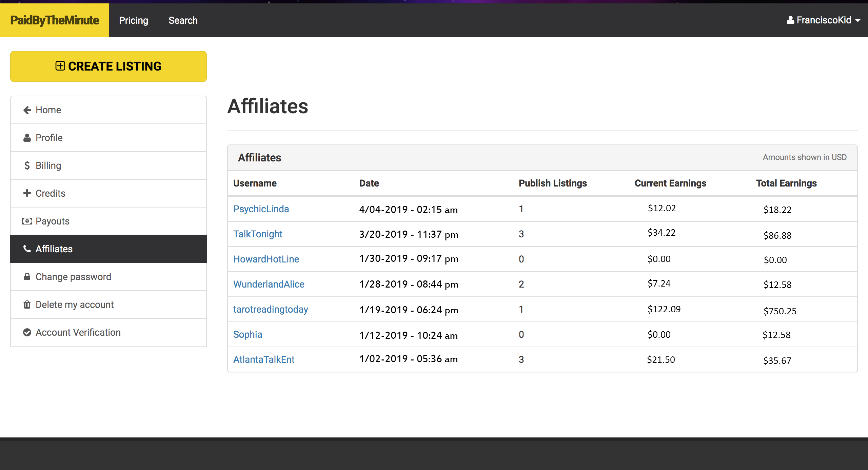Click the PaidByTheMinute logo
Image resolution: width=868 pixels, height=470 pixels.
pos(55,20)
